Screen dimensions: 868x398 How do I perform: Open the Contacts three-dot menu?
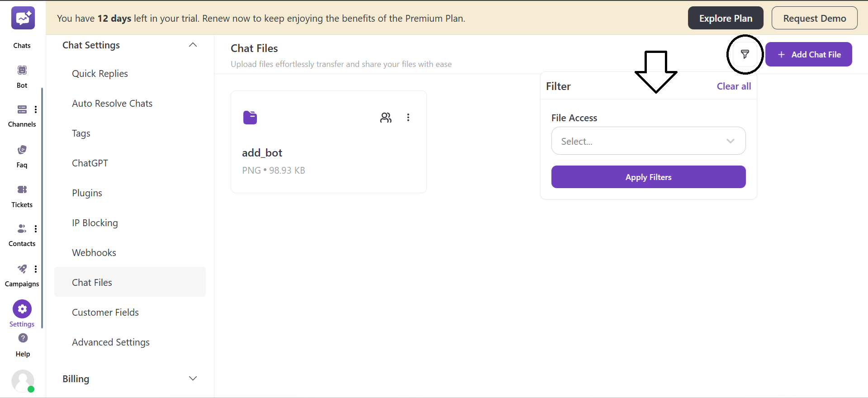pyautogui.click(x=36, y=229)
